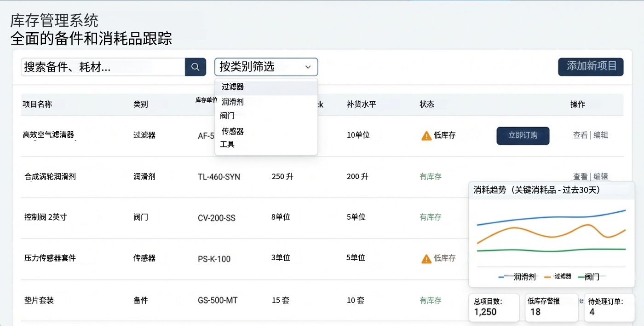Screen dimensions: 644x326
Task: Click the 8单位 stock value
Action: pos(281,217)
